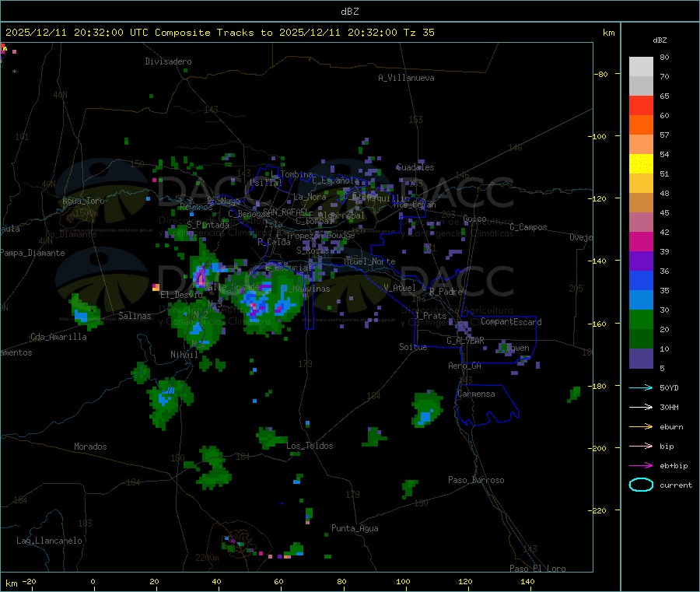The width and height of the screenshot is (700, 592).
Task: Select the gray 65-70 dBZ legend swatch
Action: click(641, 86)
